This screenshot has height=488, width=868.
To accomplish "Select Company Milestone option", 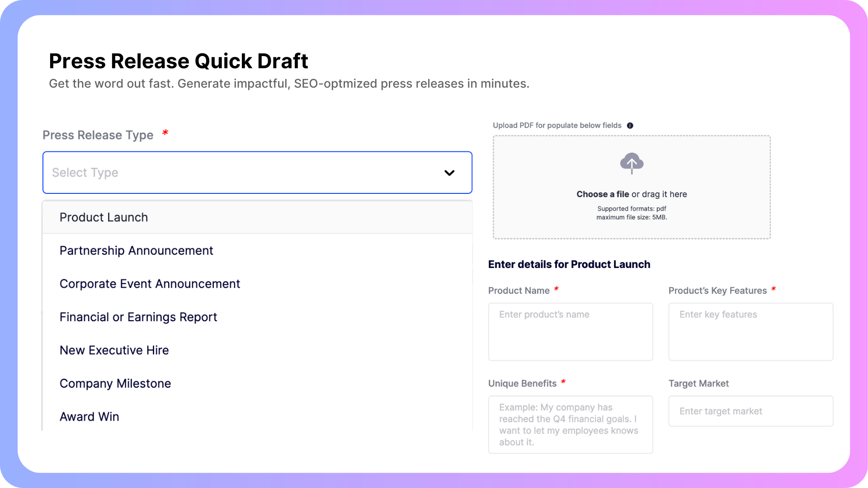I will point(257,384).
